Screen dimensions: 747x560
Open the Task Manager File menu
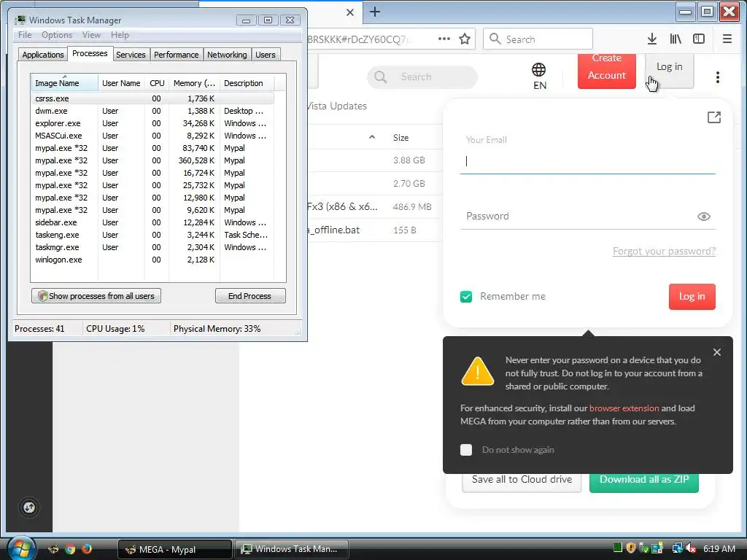pos(25,35)
